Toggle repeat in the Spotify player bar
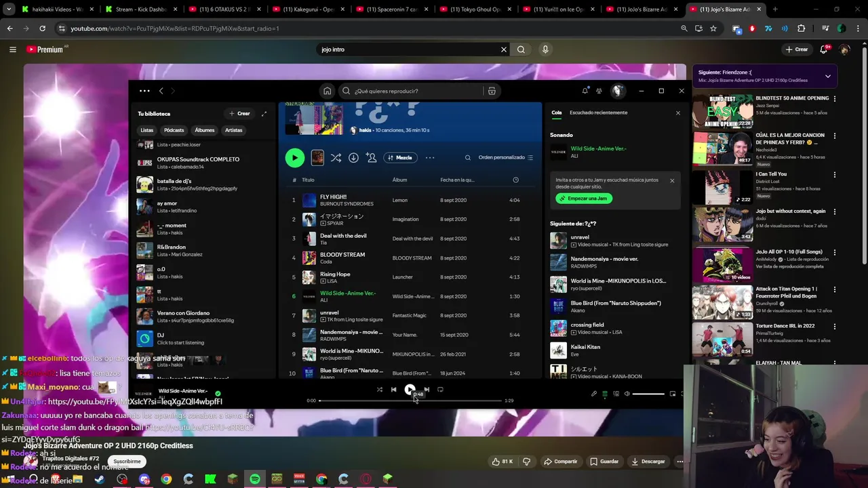Image resolution: width=868 pixels, height=488 pixels. click(440, 390)
